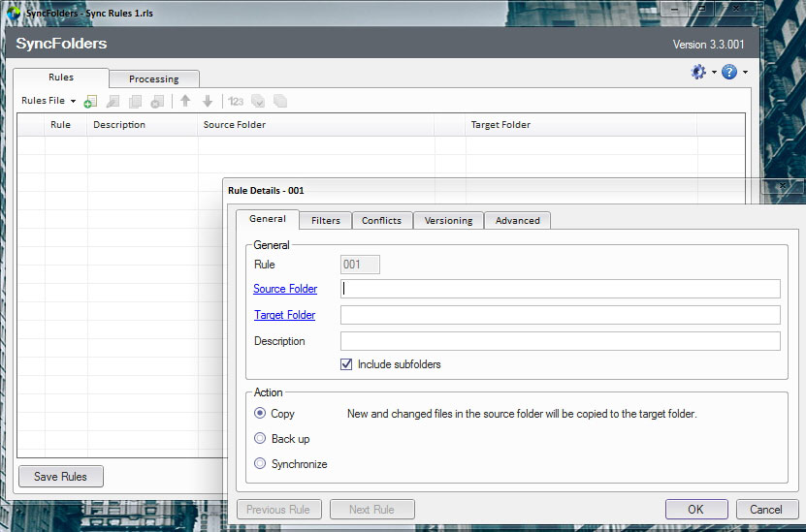The height and width of the screenshot is (532, 806).
Task: Click the Save Rules button
Action: tap(61, 477)
